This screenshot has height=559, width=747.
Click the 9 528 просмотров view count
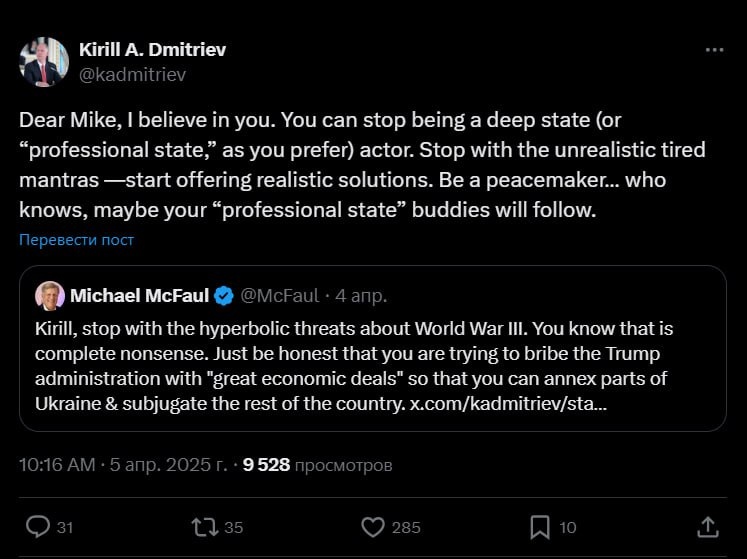[318, 465]
